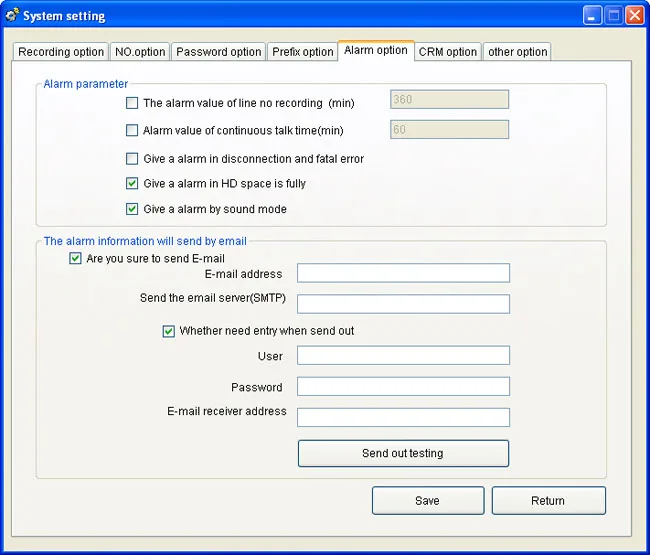Enable alarm value of line no recording
650x555 pixels.
pyautogui.click(x=132, y=103)
